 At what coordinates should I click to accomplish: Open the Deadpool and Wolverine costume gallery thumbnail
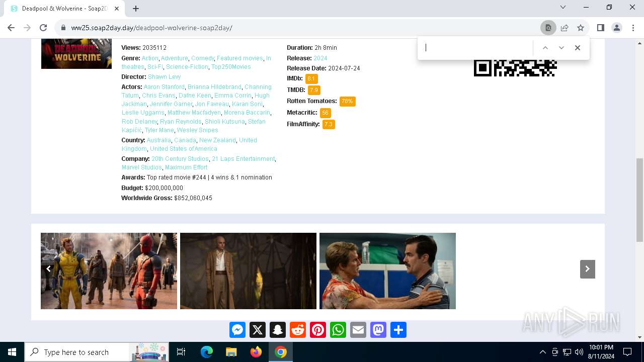coord(109,271)
